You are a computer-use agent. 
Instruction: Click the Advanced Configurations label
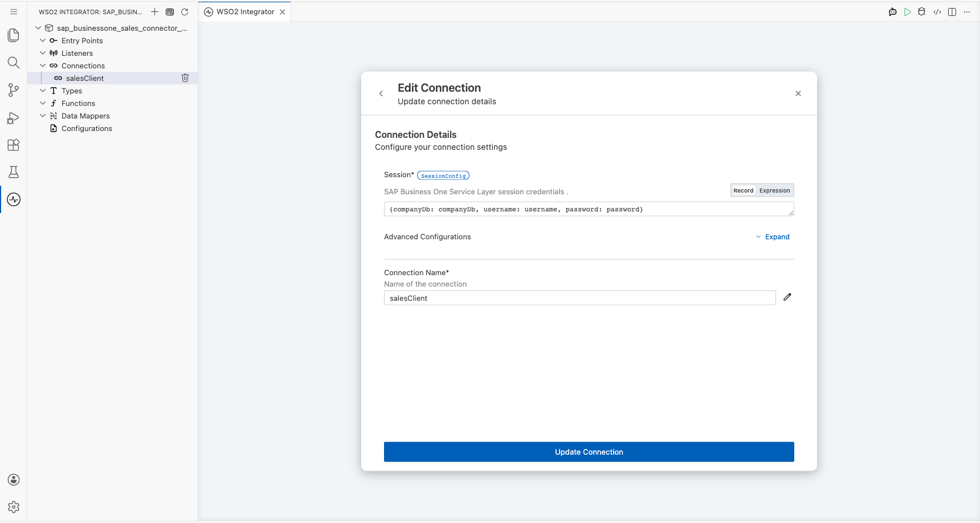[427, 237]
